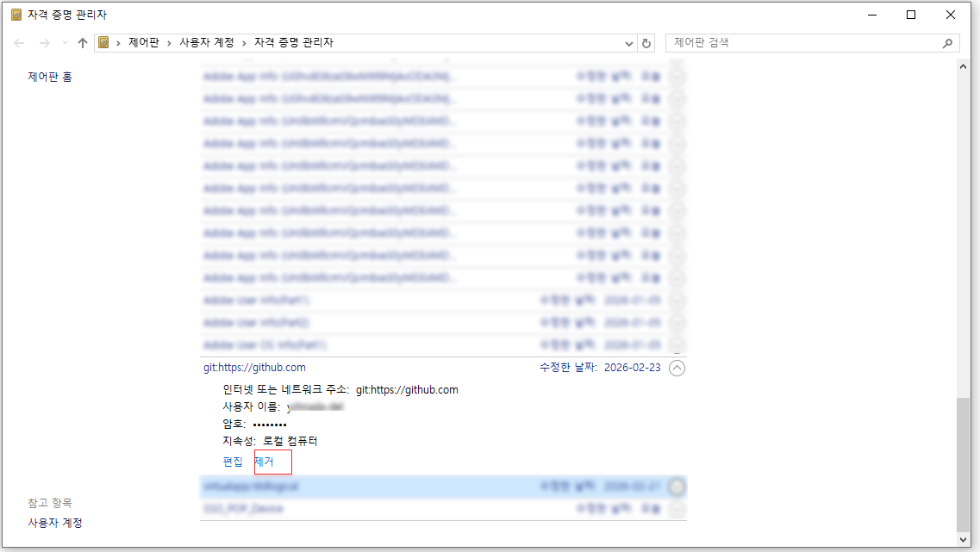This screenshot has width=980, height=552.
Task: Click the vertical scrollbar thumb
Action: tap(963, 464)
